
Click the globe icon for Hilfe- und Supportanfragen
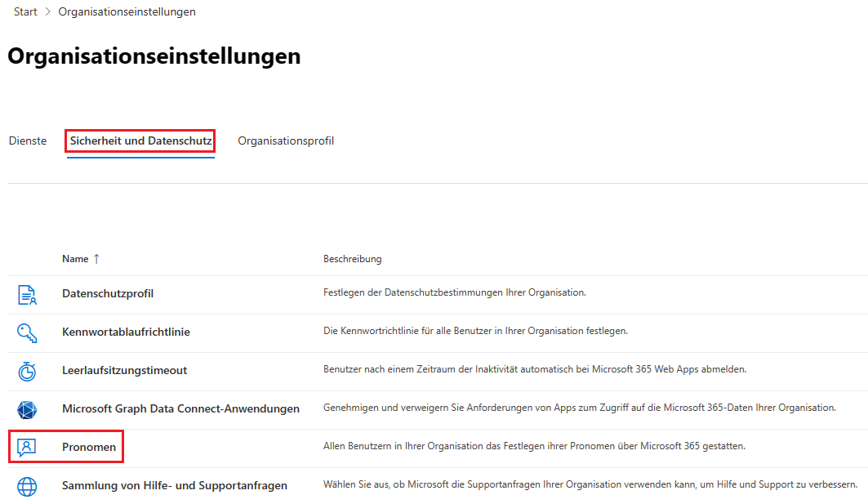coord(27,486)
